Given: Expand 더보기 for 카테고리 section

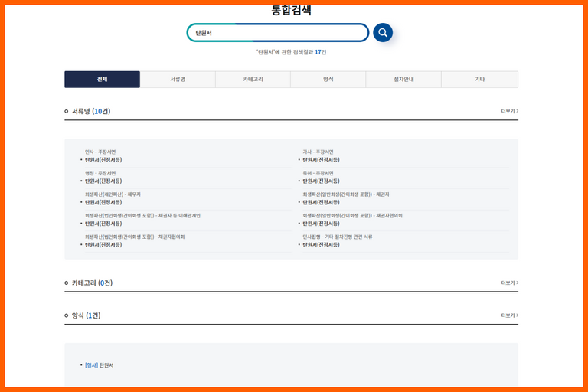Looking at the screenshot, I should (509, 283).
